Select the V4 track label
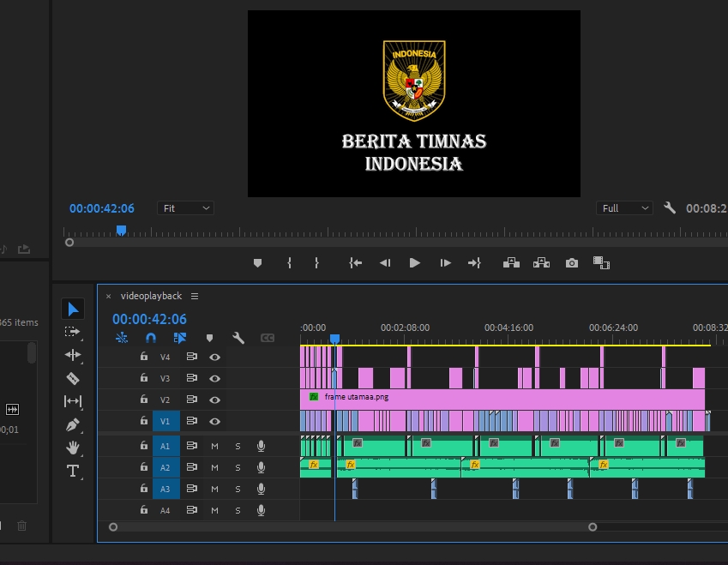Viewport: 728px width, 565px height. point(165,357)
